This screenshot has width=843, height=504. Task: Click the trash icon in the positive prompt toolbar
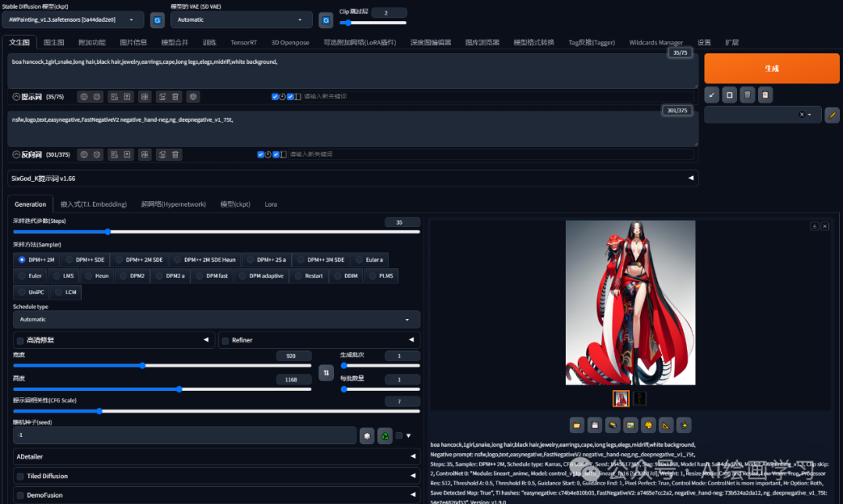pyautogui.click(x=176, y=97)
